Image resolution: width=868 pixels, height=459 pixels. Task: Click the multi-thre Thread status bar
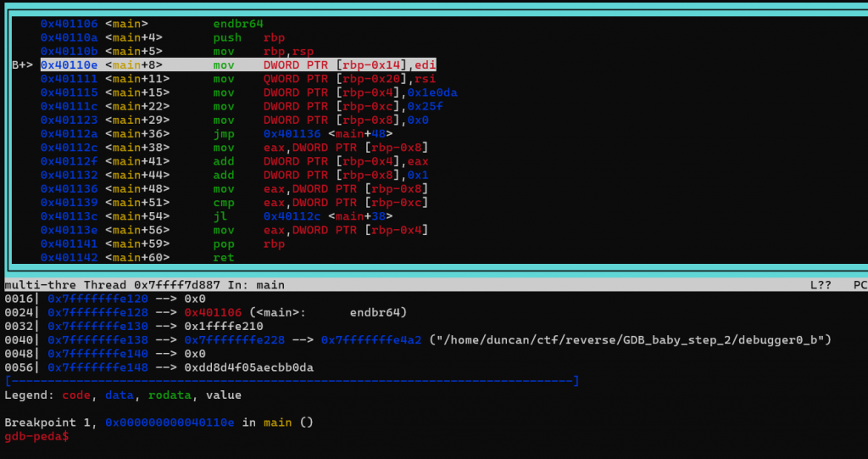(434, 285)
